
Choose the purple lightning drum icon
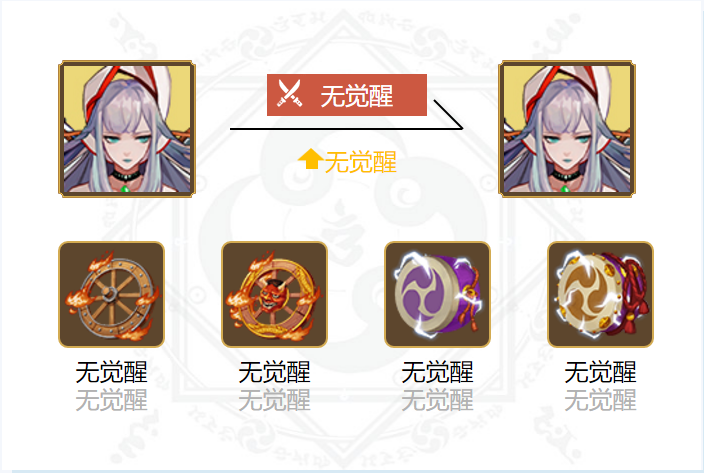coord(437,294)
